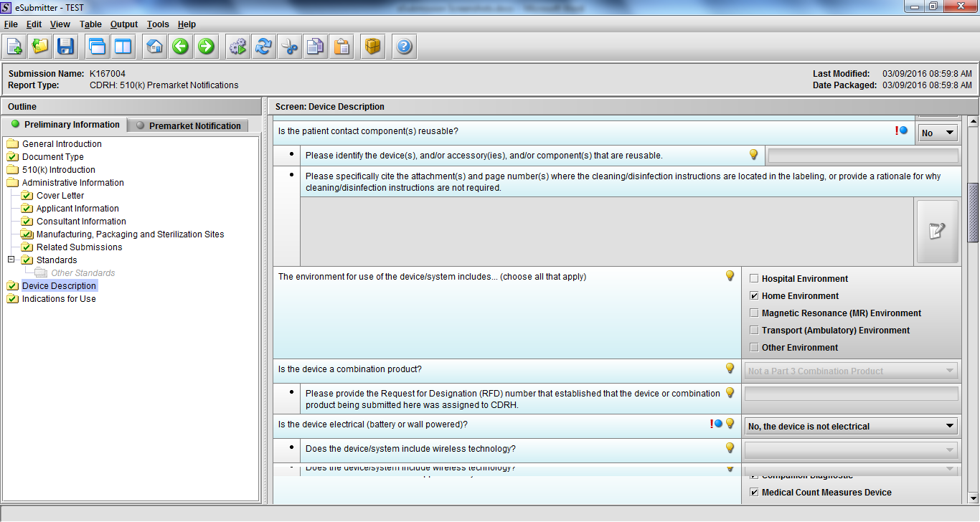The image size is (980, 522).
Task: Click the vertical scrollbar thumb in form panel
Action: 973,213
